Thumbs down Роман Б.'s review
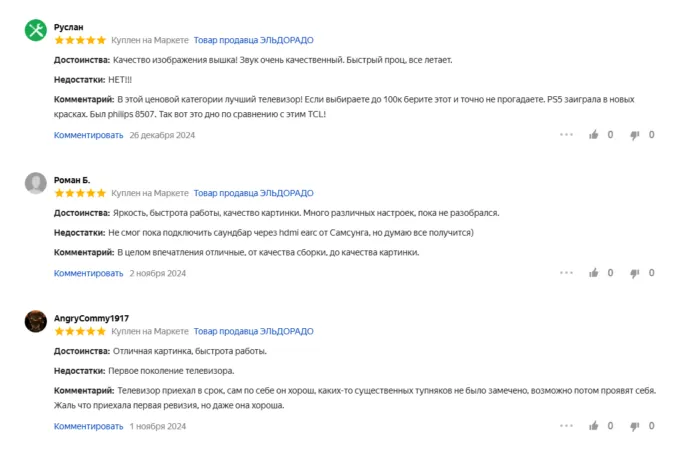This screenshot has width=680, height=454. pos(634,273)
